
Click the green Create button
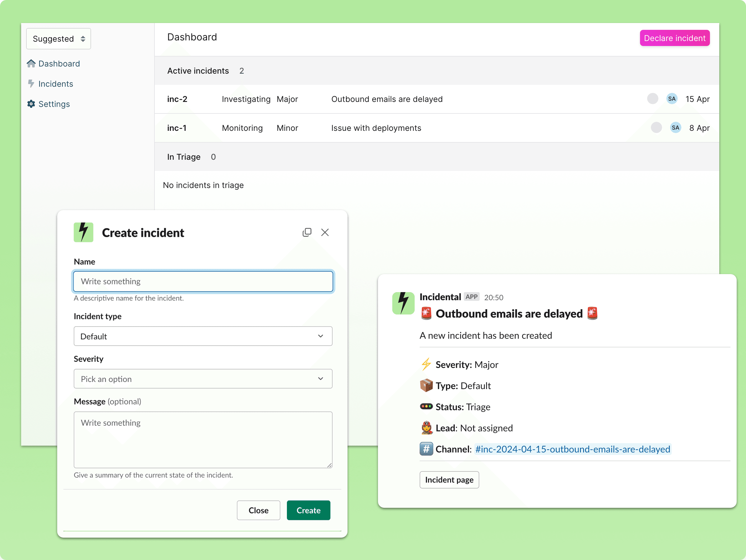click(x=308, y=510)
